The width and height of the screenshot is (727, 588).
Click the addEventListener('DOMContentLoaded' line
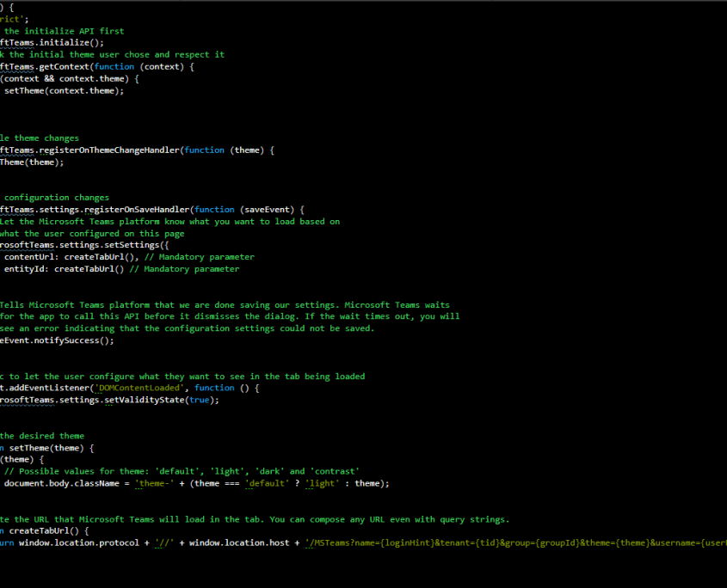tap(129, 388)
